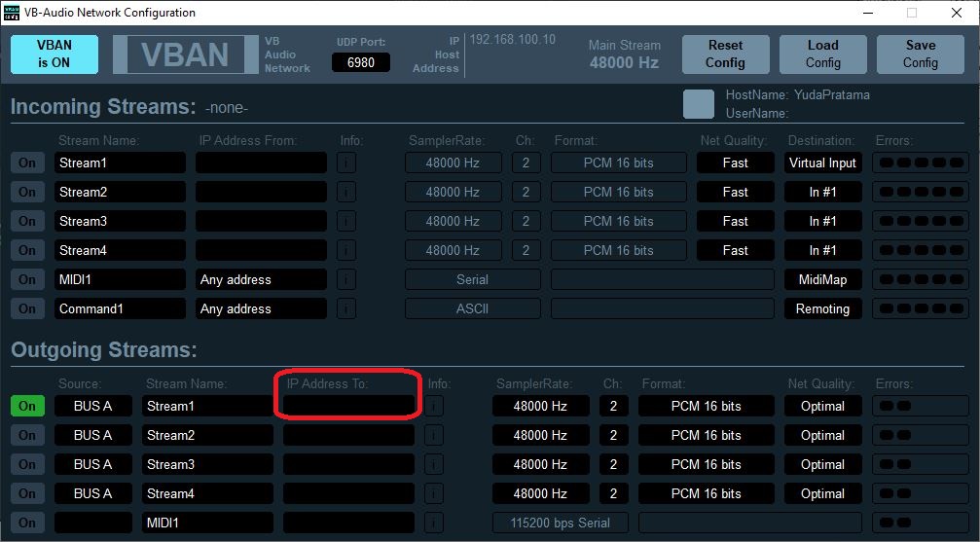Turn on incoming MIDI1 stream

[27, 279]
